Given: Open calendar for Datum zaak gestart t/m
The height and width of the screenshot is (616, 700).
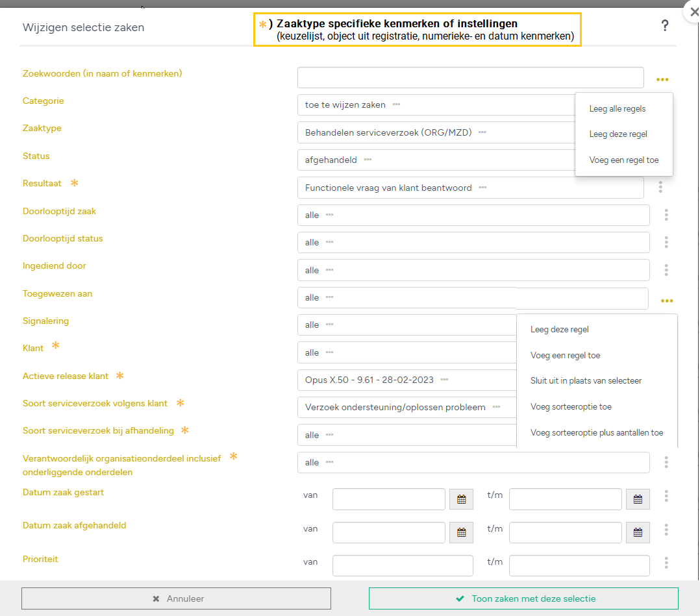Looking at the screenshot, I should 638,499.
